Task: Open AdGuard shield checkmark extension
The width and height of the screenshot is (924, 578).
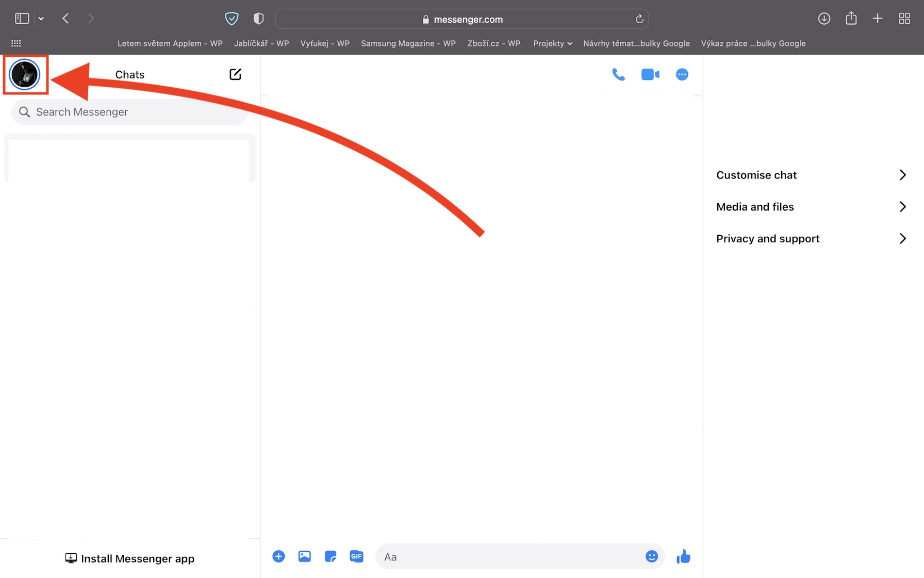Action: (x=232, y=19)
